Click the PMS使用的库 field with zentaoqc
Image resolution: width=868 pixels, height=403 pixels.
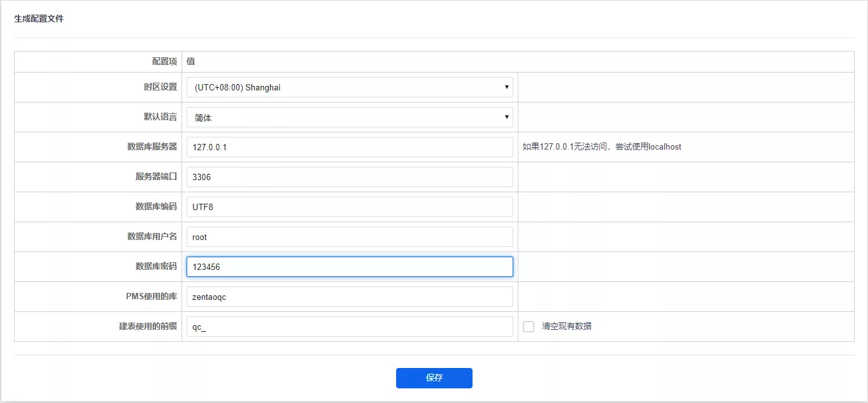point(349,297)
